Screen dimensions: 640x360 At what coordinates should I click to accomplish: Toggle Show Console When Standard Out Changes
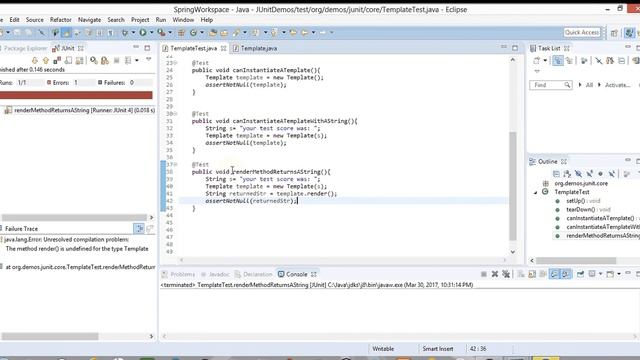[x=554, y=274]
